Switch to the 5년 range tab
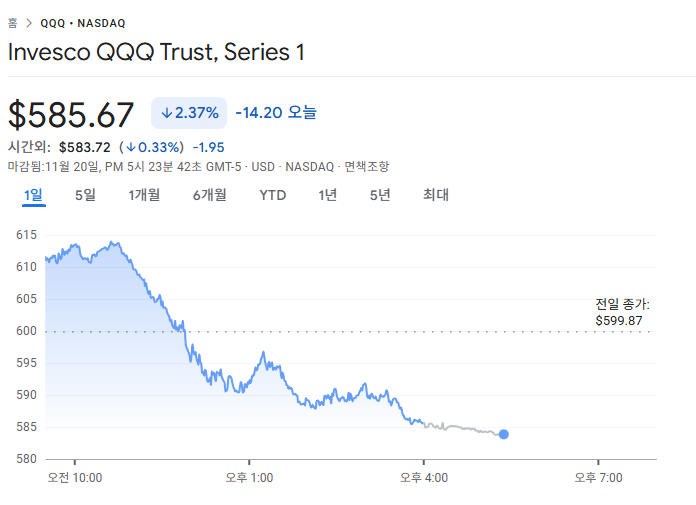The image size is (696, 505). tap(380, 195)
